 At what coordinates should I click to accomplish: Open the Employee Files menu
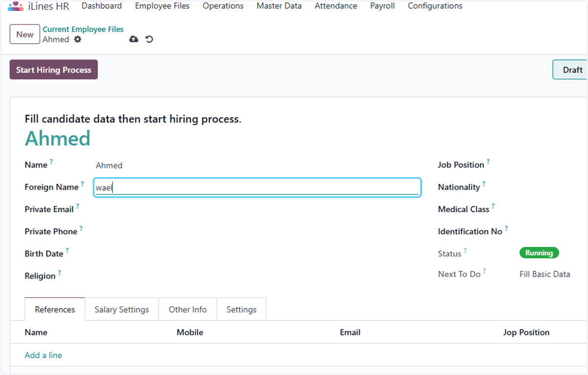point(162,6)
